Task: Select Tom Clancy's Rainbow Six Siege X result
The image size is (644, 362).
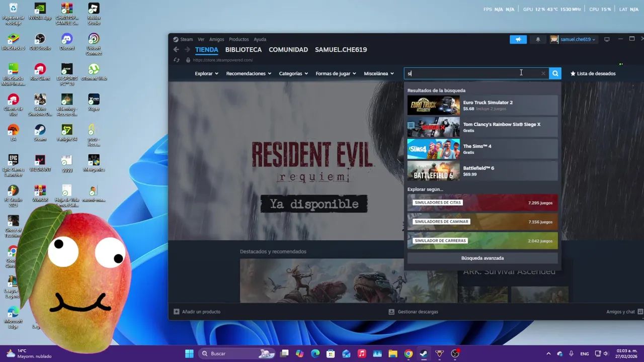Action: click(x=482, y=127)
